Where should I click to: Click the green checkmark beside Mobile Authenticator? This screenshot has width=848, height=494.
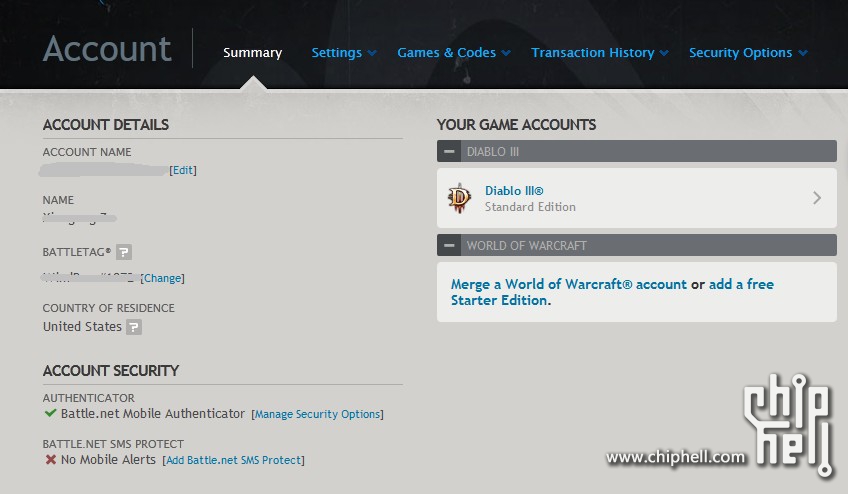tap(50, 413)
